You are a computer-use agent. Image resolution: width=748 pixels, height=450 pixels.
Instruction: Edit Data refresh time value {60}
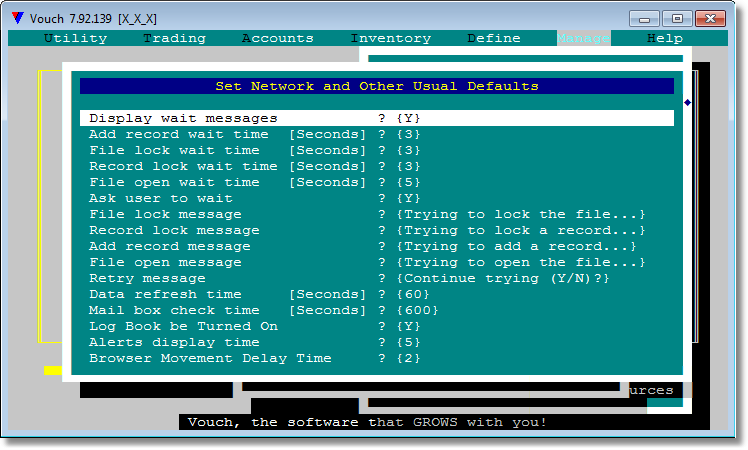click(x=413, y=294)
